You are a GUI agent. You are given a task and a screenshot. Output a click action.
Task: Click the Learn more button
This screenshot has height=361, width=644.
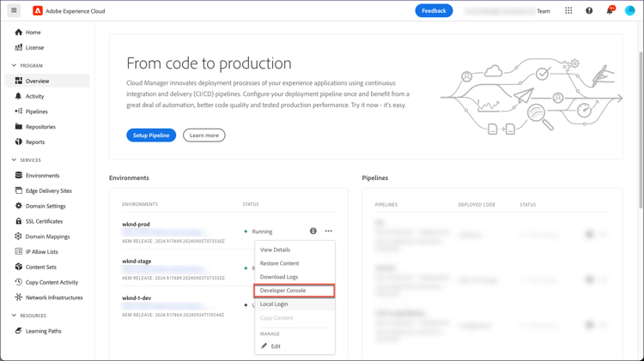pos(204,135)
